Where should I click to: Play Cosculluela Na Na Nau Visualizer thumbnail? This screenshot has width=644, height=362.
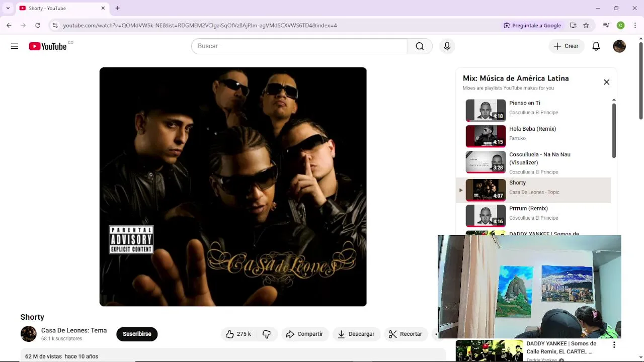tap(486, 162)
